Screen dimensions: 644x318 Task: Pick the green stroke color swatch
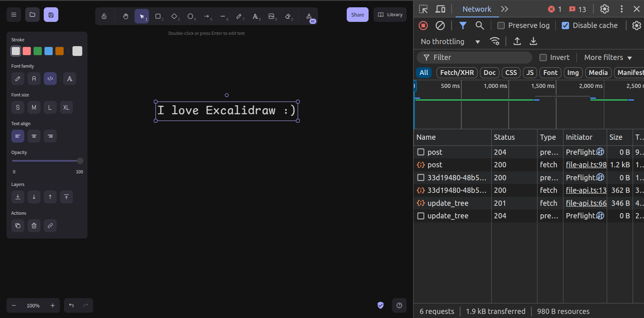click(38, 51)
